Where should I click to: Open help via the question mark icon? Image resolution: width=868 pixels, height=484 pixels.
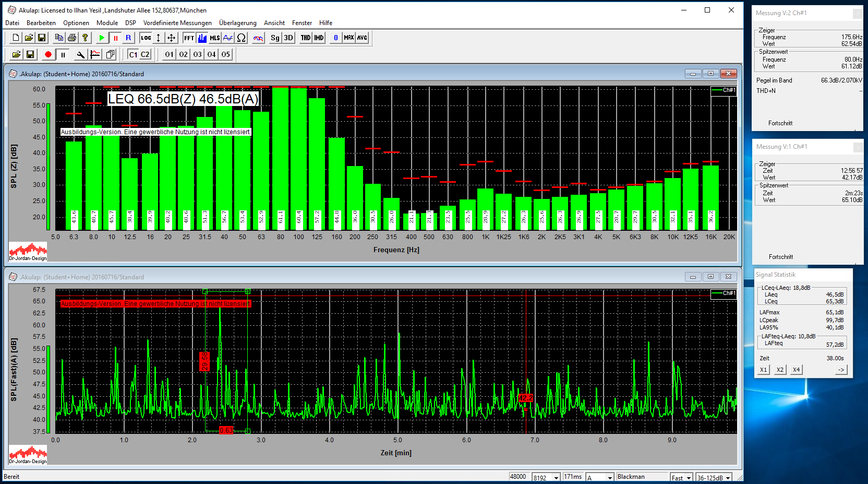pyautogui.click(x=85, y=38)
